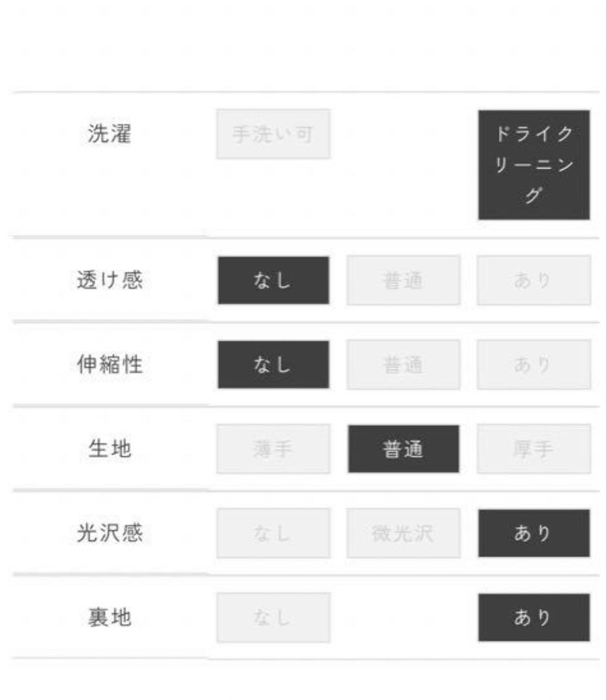Pick 厚手 for 生地 thickness

534,449
